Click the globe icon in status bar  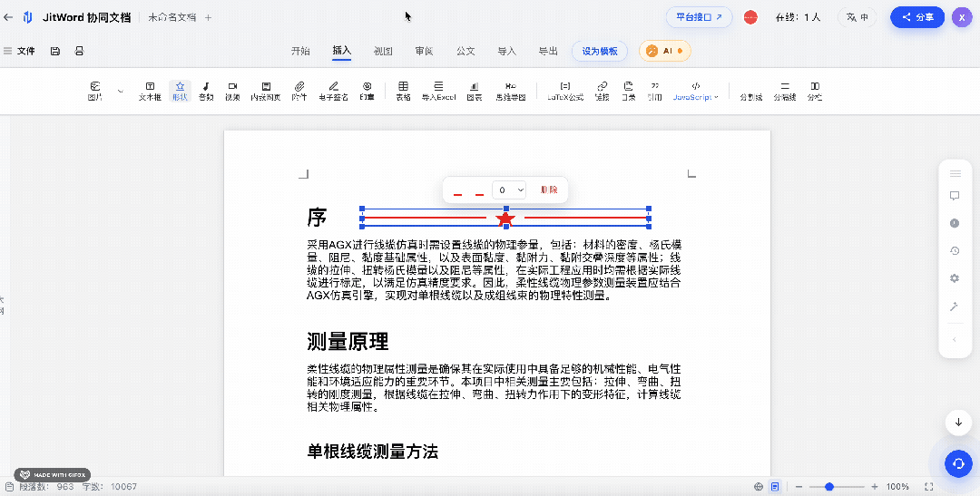[759, 487]
